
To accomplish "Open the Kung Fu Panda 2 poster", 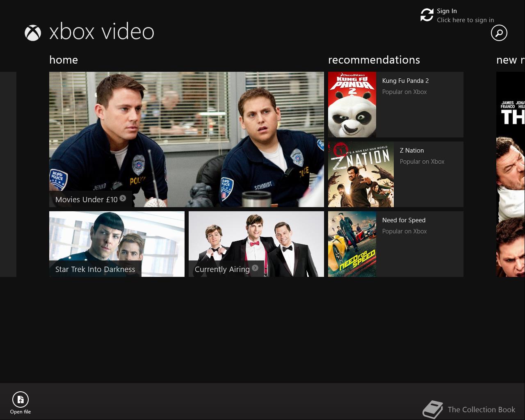I will pos(352,105).
